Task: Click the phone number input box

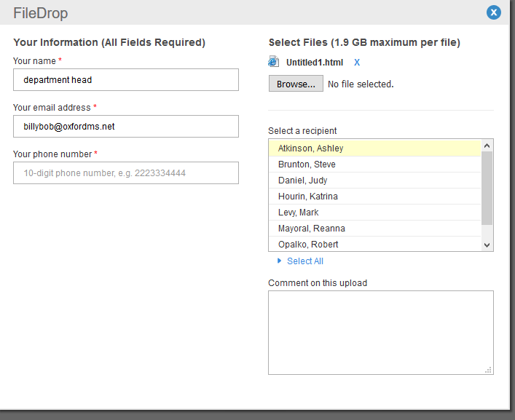Action: click(126, 173)
